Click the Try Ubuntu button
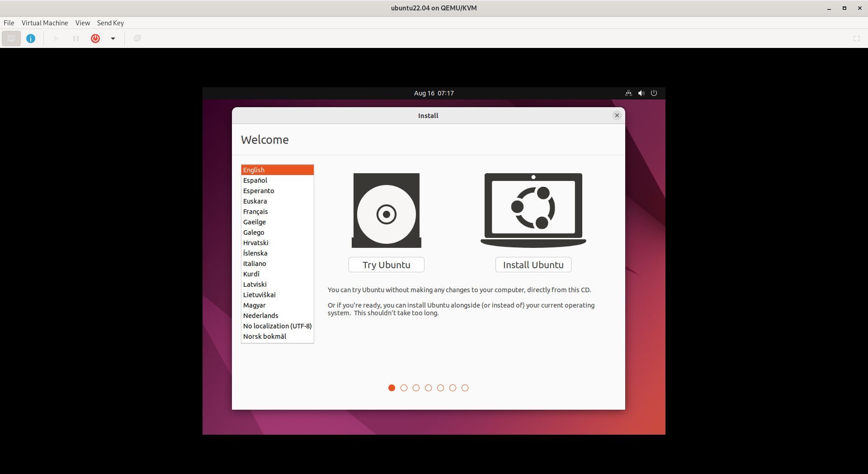The image size is (868, 474). tap(387, 265)
